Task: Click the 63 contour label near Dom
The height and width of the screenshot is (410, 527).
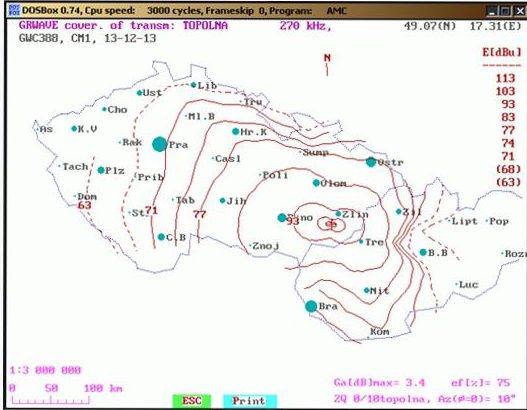Action: (84, 205)
